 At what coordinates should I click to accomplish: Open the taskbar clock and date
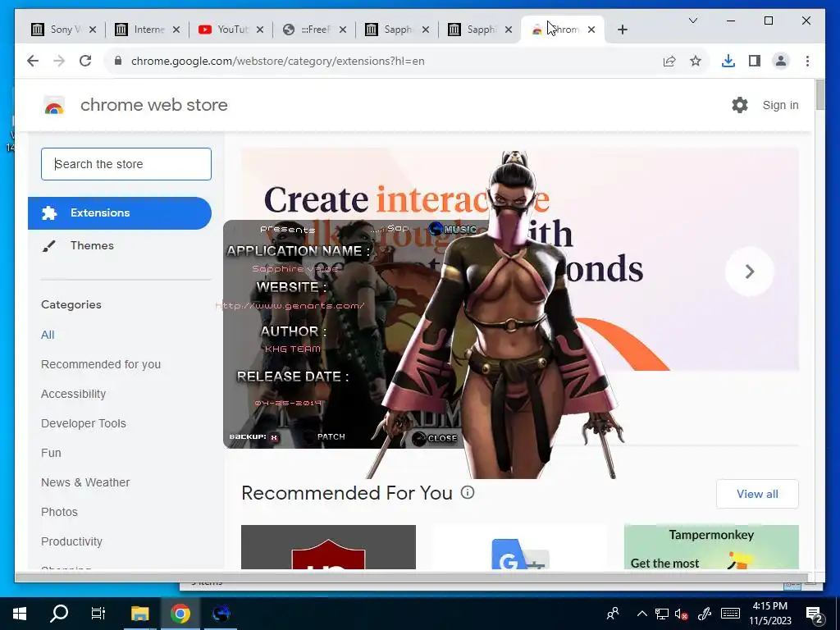point(769,614)
